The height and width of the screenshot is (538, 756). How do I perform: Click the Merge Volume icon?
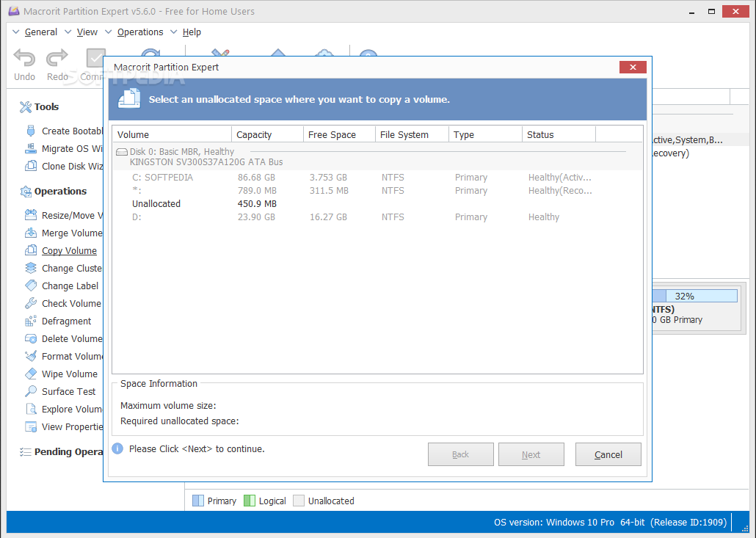[x=31, y=233]
